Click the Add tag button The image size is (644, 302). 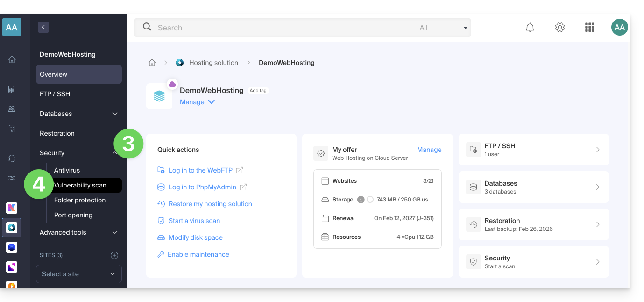(x=258, y=91)
